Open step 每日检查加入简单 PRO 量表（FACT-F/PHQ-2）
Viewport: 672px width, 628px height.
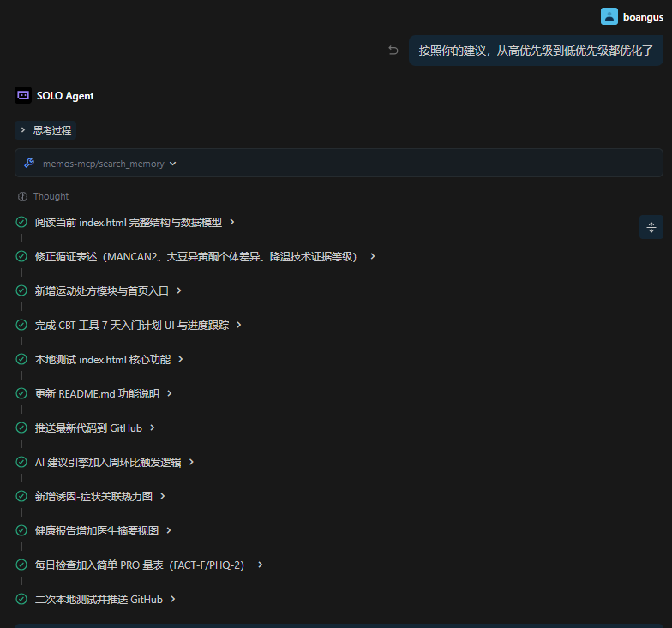pyautogui.click(x=139, y=565)
